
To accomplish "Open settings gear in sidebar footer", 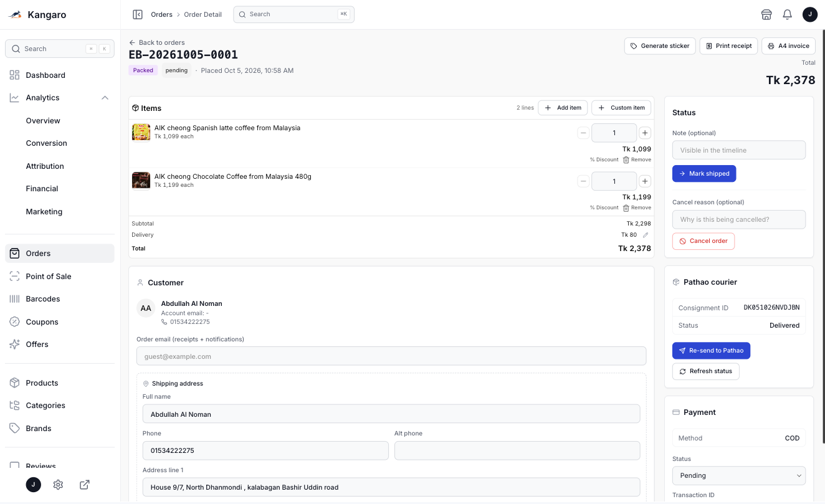I will point(58,485).
